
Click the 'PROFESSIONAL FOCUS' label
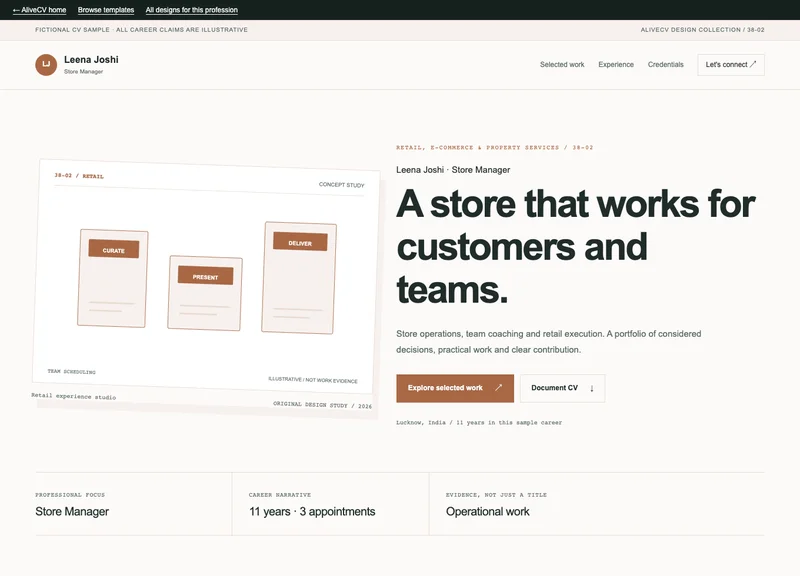pyautogui.click(x=70, y=495)
